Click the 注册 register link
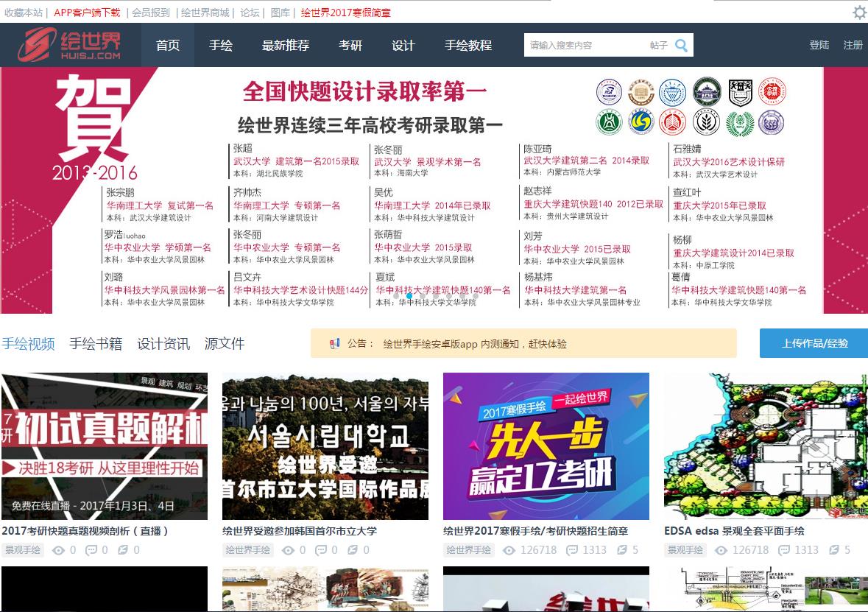 [853, 46]
